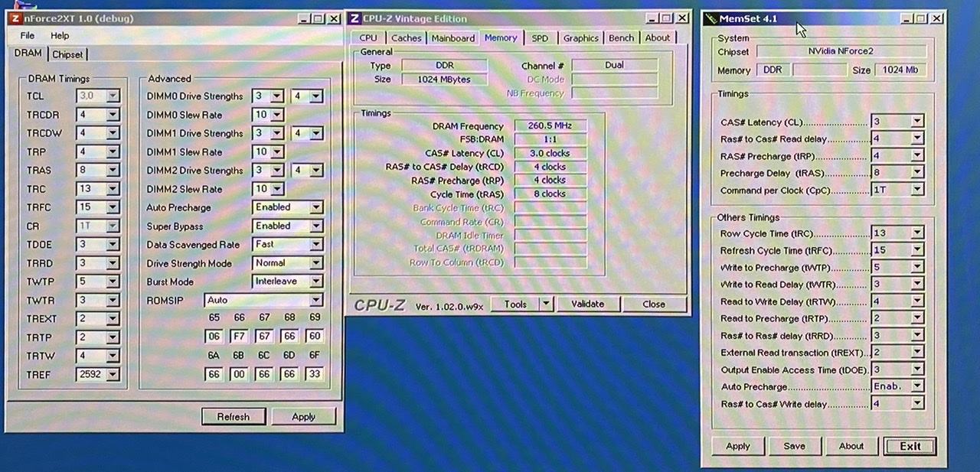980x472 pixels.
Task: Click ROMSIP register field 66 showing F7
Action: tap(239, 337)
